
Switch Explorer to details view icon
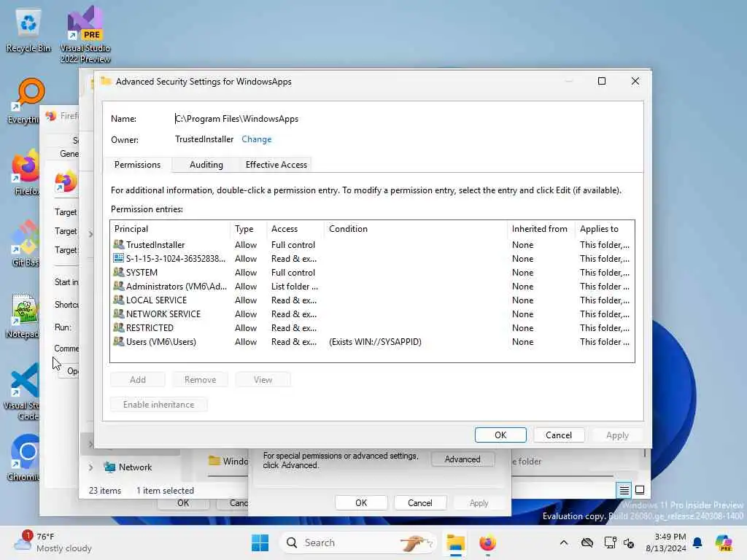coord(624,490)
